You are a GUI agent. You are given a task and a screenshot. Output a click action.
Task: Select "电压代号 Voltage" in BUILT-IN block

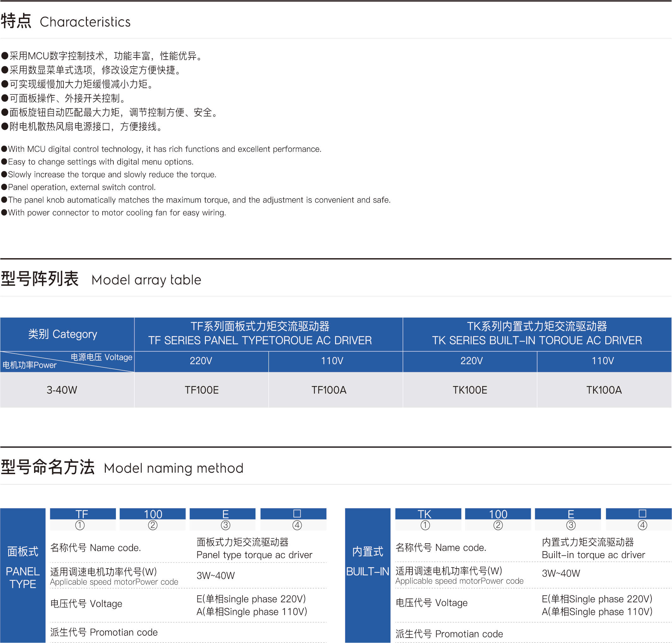[x=431, y=603]
